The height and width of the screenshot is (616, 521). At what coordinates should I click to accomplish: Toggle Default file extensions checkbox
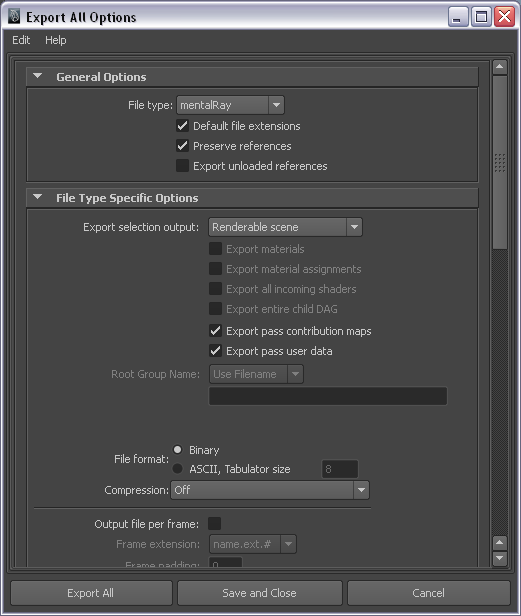[182, 126]
